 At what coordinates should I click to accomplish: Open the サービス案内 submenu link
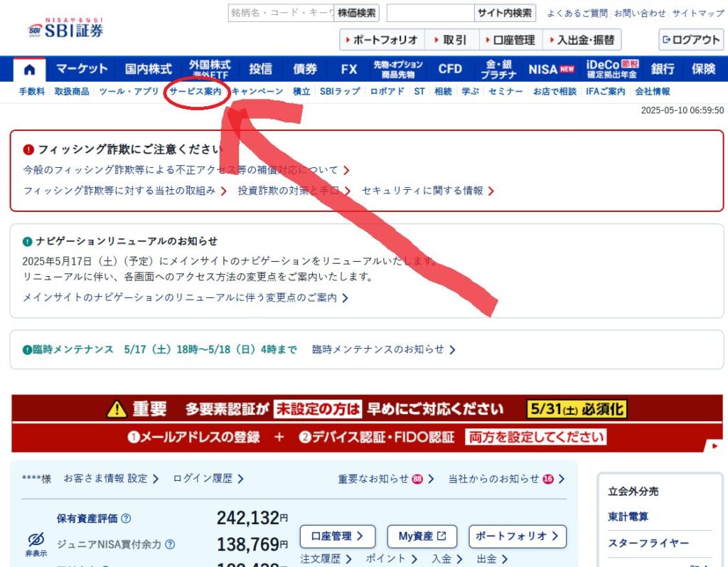coord(196,91)
